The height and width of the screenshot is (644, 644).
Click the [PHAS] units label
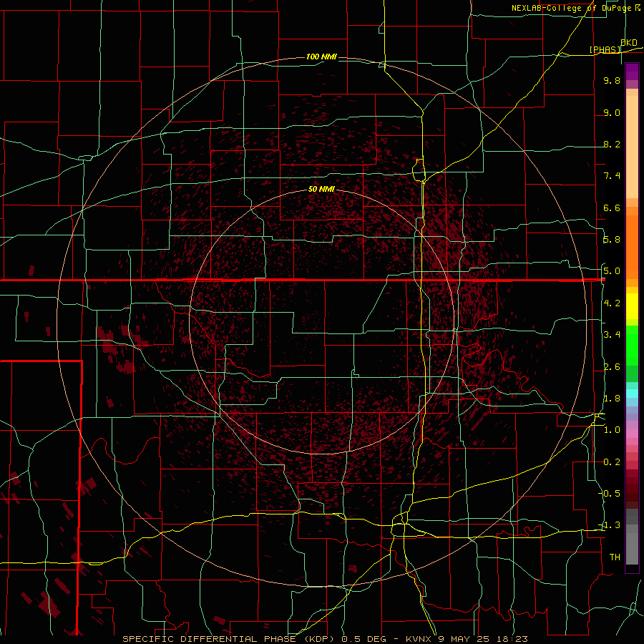605,49
